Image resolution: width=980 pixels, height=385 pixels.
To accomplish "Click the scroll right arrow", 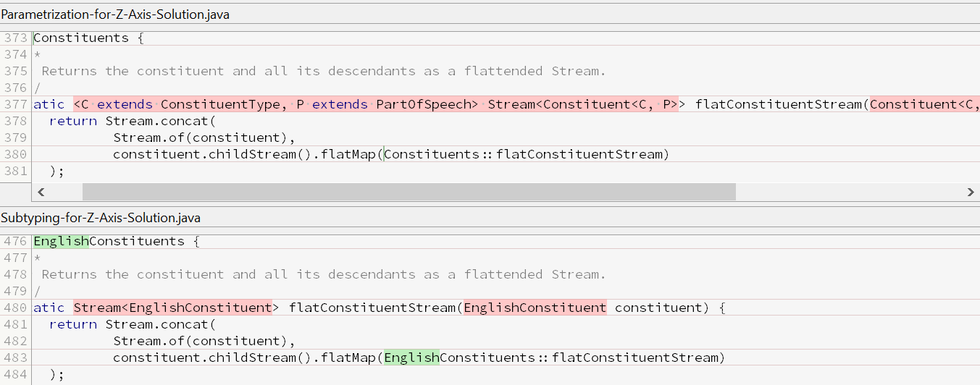I will (971, 192).
